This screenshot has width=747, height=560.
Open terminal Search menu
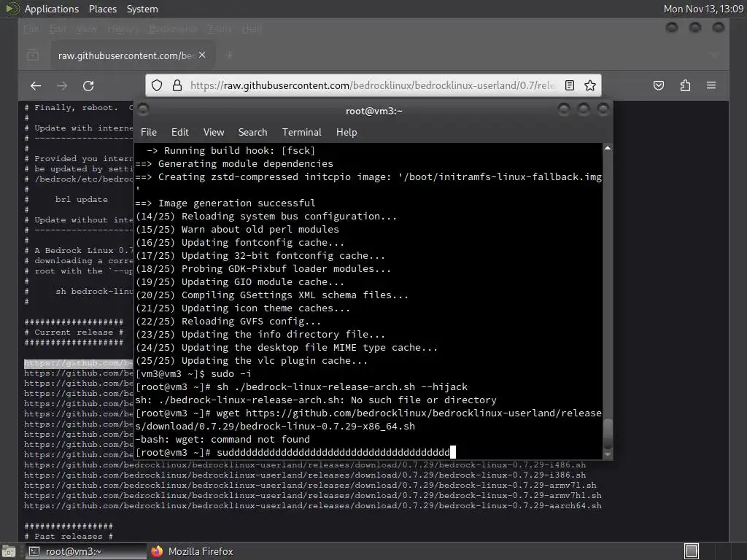pos(252,133)
